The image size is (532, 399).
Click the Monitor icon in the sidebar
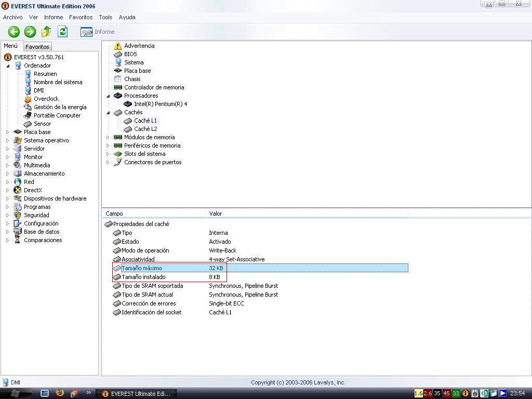coord(18,157)
